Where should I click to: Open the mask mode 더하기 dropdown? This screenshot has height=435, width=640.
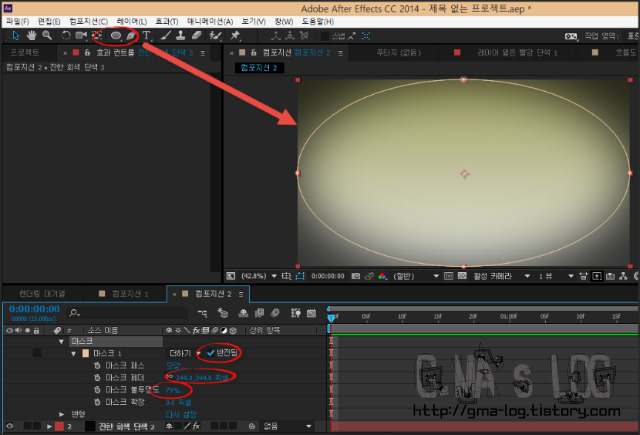click(x=185, y=353)
